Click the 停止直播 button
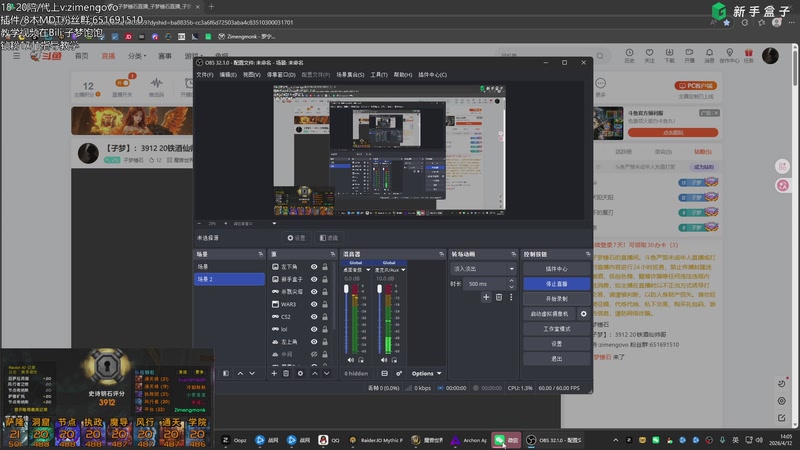 (x=556, y=283)
